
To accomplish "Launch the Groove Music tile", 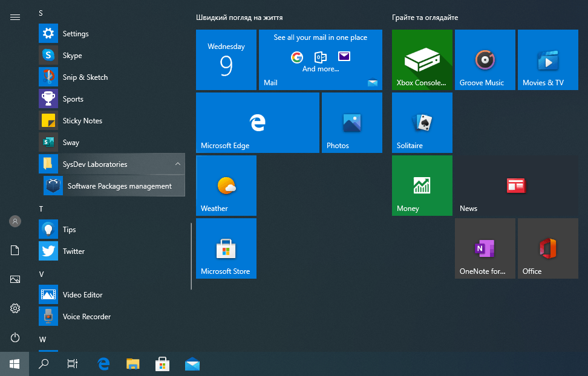I will click(x=485, y=60).
